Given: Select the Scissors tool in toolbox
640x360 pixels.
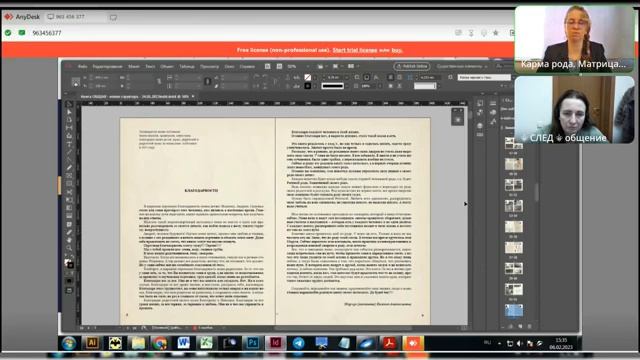Looking at the screenshot, I should point(69,192).
